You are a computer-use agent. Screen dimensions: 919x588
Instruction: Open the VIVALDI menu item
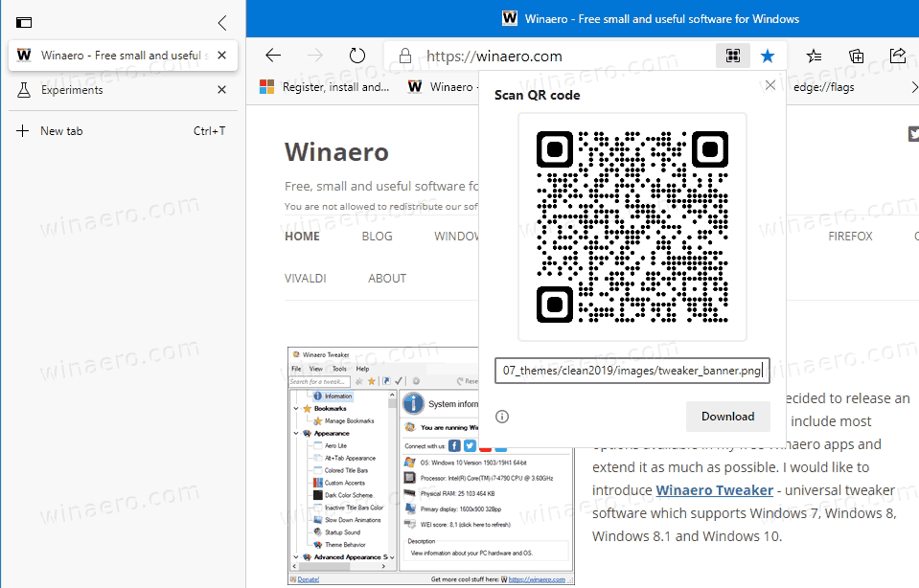pyautogui.click(x=306, y=278)
